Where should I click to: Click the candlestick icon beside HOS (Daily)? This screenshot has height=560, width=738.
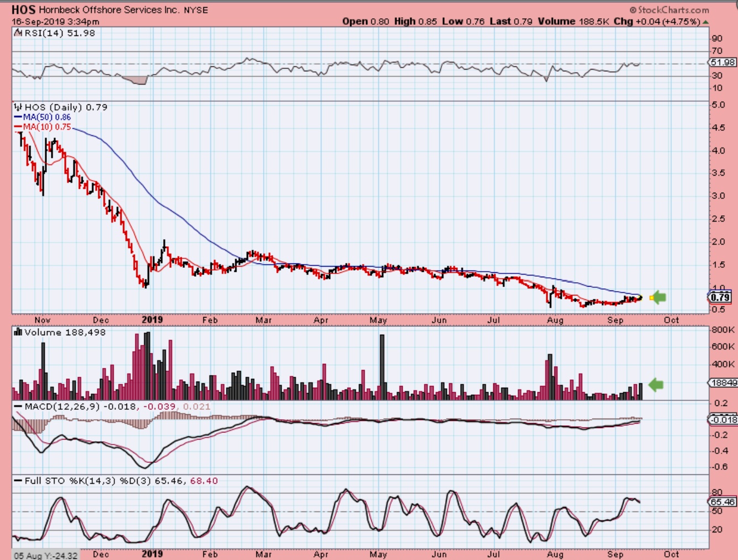18,107
